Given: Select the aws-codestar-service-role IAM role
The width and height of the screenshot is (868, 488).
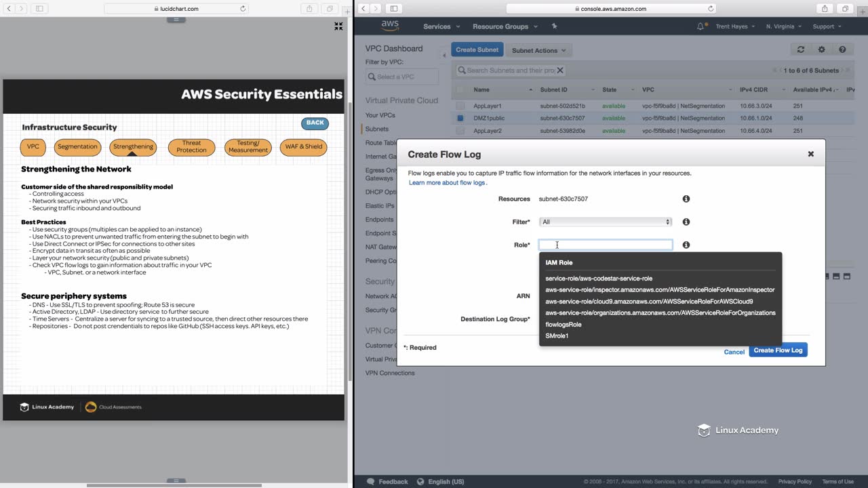Looking at the screenshot, I should [599, 278].
